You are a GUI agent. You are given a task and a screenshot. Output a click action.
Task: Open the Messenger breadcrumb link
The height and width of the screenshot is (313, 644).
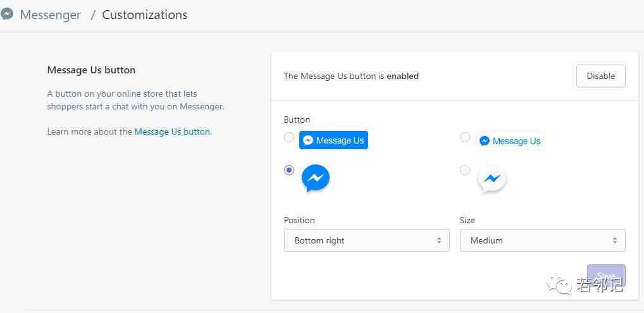[50, 15]
